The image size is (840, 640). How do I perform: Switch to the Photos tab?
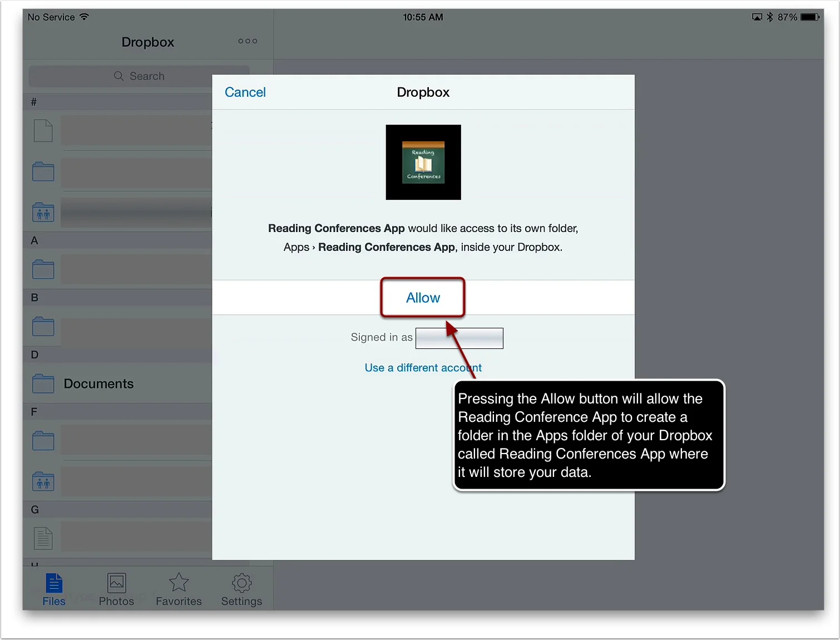(x=116, y=590)
